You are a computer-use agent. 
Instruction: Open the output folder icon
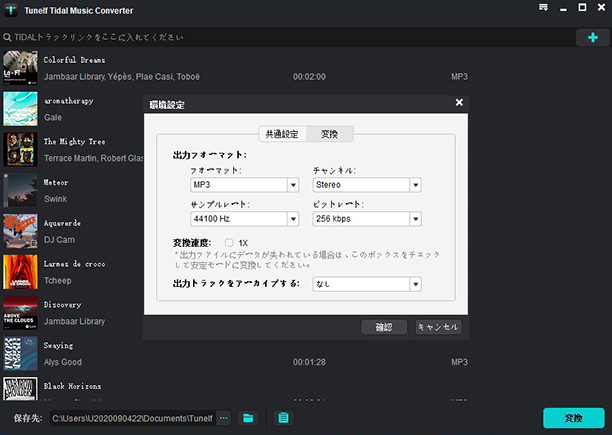248,418
